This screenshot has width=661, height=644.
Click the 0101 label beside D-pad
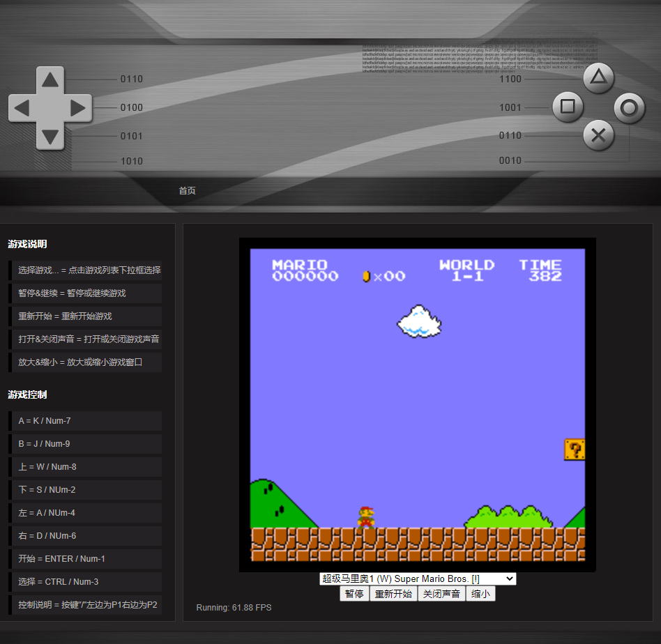[x=132, y=136]
